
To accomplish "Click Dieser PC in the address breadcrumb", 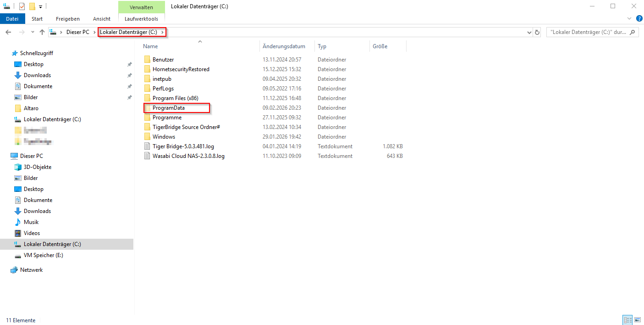I will click(x=77, y=32).
